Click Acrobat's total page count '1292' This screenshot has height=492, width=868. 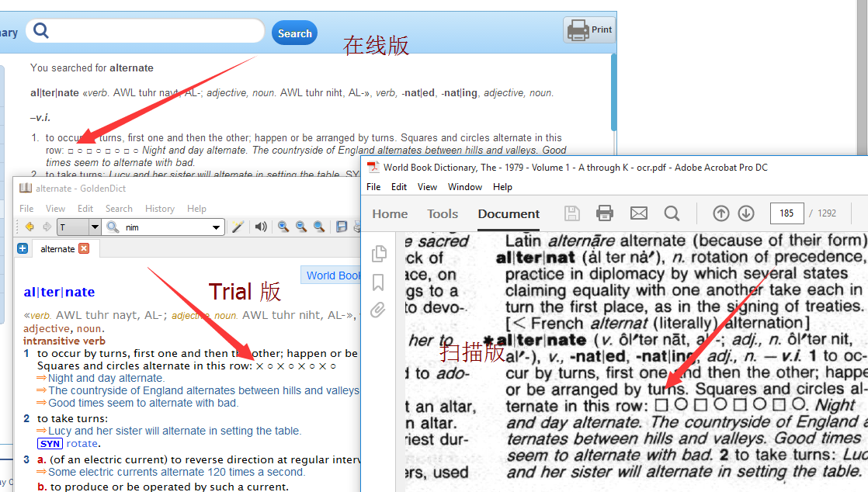click(x=827, y=213)
